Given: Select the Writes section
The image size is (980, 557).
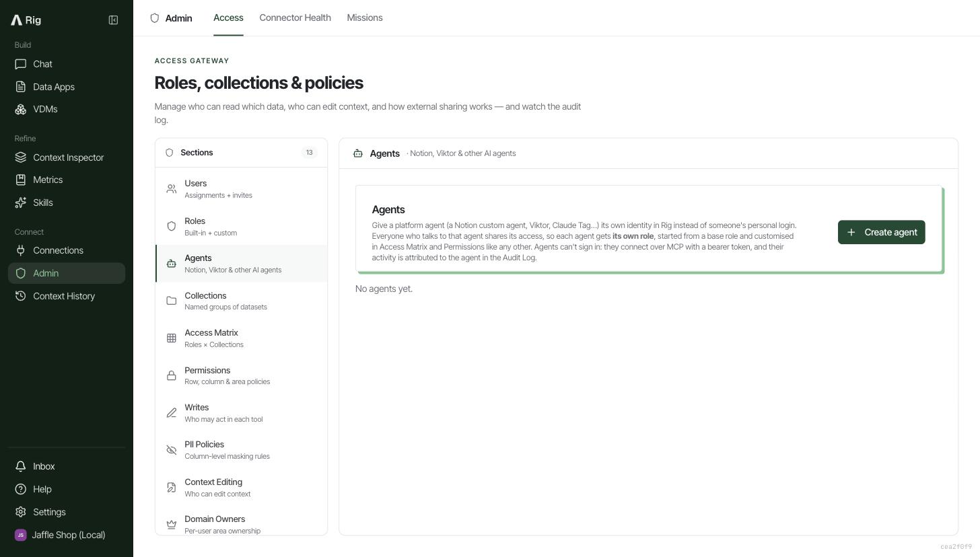Looking at the screenshot, I should click(241, 413).
